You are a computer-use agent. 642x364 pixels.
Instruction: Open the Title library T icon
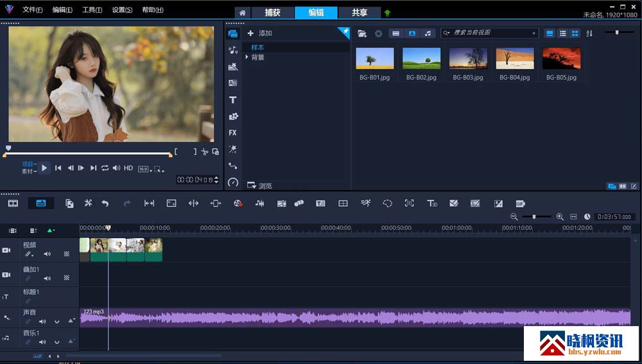pyautogui.click(x=232, y=100)
